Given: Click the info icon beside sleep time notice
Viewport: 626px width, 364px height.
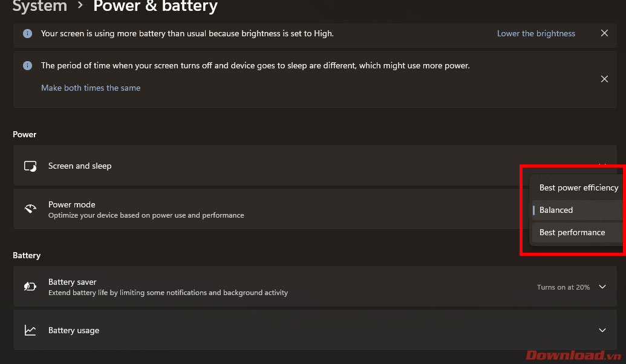Looking at the screenshot, I should point(27,65).
